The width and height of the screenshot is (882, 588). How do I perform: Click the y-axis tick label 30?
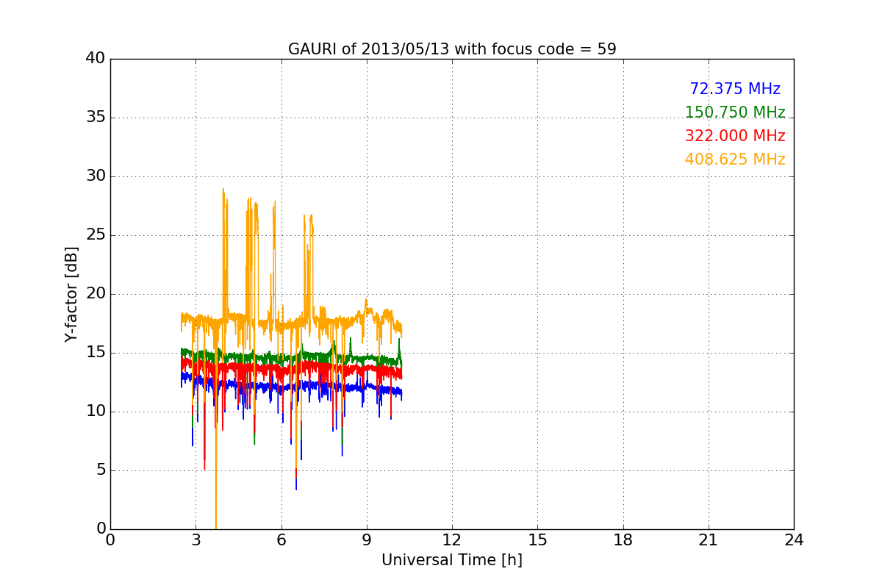click(96, 176)
